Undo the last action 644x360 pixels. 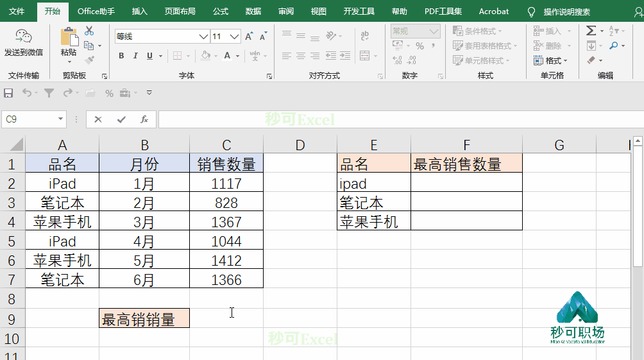click(x=27, y=93)
